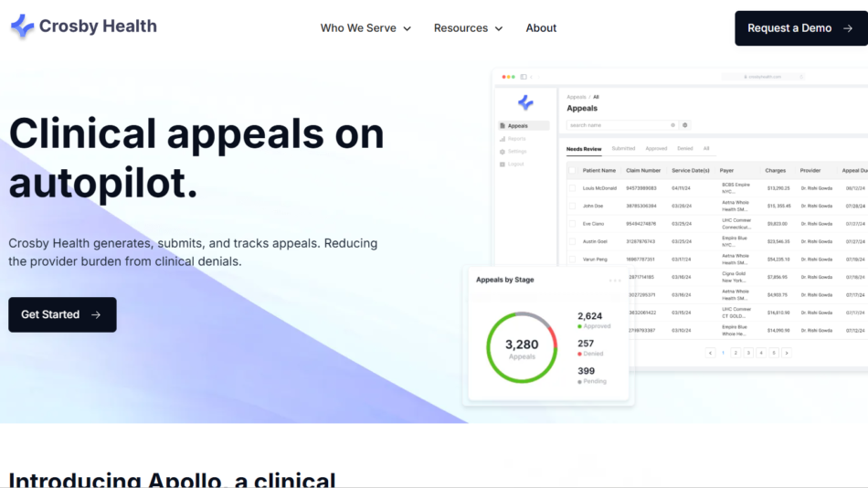Click the 2,624 Approved count
The image size is (868, 488).
pos(590,316)
